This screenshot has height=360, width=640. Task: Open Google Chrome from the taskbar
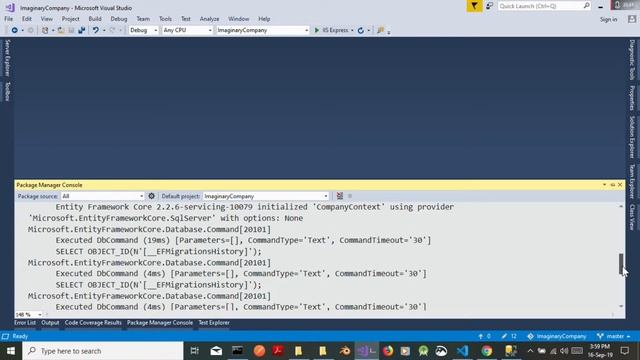coord(486,351)
